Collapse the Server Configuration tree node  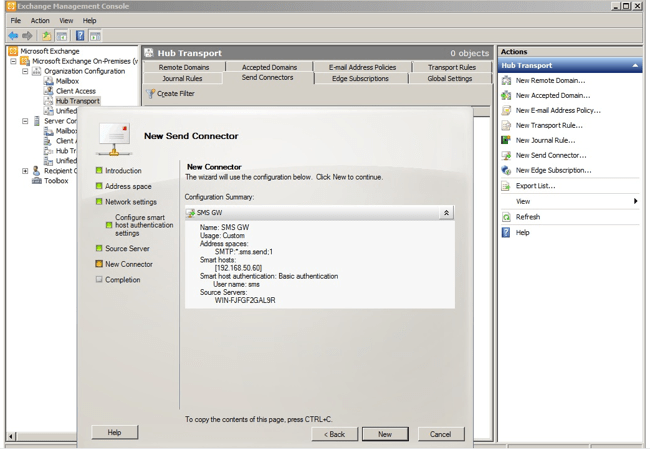coord(25,121)
